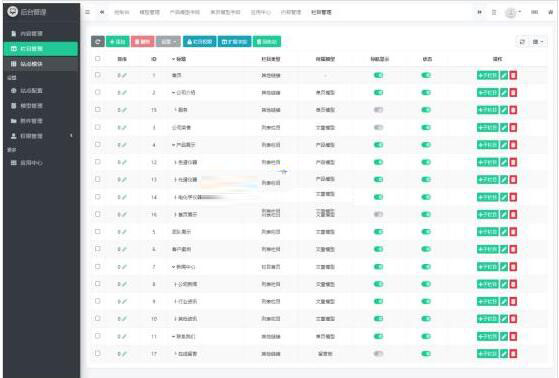
Task: Click the logo icon beside 后台管理 title
Action: pyautogui.click(x=12, y=11)
